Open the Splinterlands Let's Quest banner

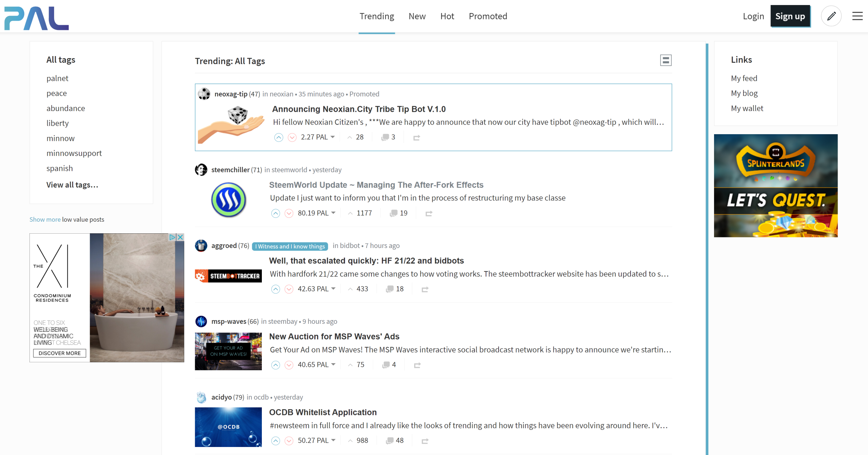pyautogui.click(x=776, y=186)
